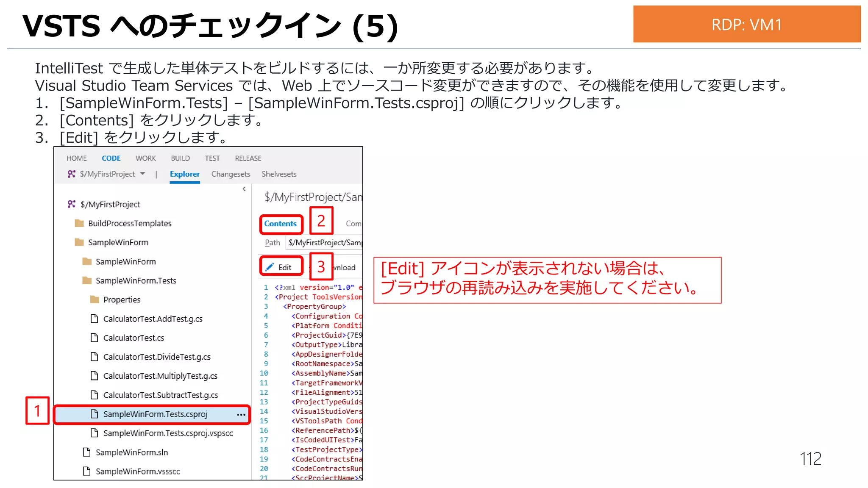Open CalculatorTest.cs file

(134, 338)
